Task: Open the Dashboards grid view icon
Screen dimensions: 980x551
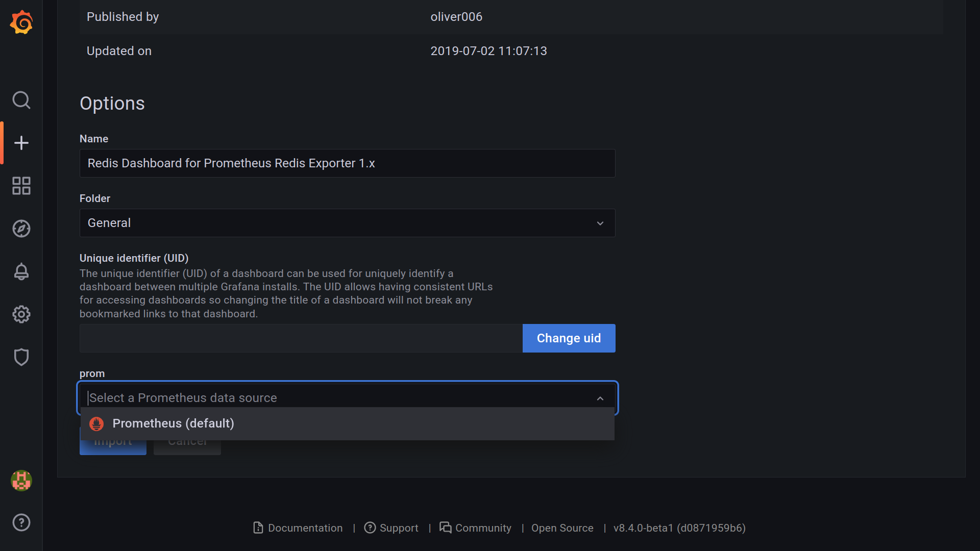Action: [21, 186]
